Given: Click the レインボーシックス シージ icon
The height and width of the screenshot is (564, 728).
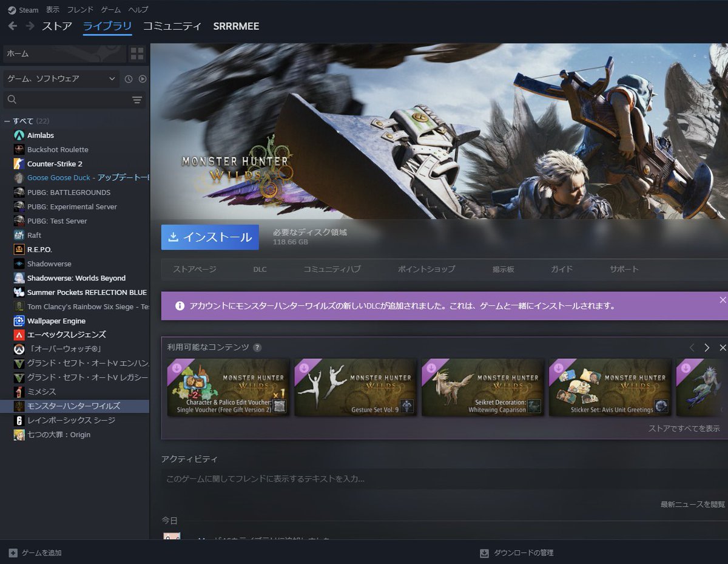Looking at the screenshot, I should pyautogui.click(x=19, y=421).
